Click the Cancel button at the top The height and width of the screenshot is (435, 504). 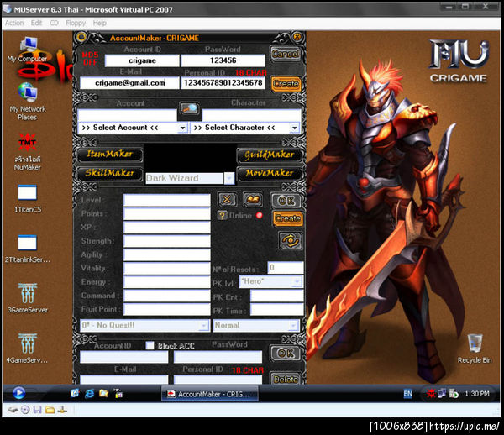click(x=286, y=54)
